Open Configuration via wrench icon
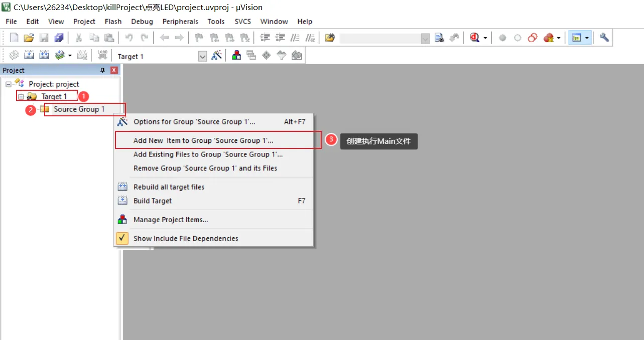The image size is (644, 340). click(604, 38)
